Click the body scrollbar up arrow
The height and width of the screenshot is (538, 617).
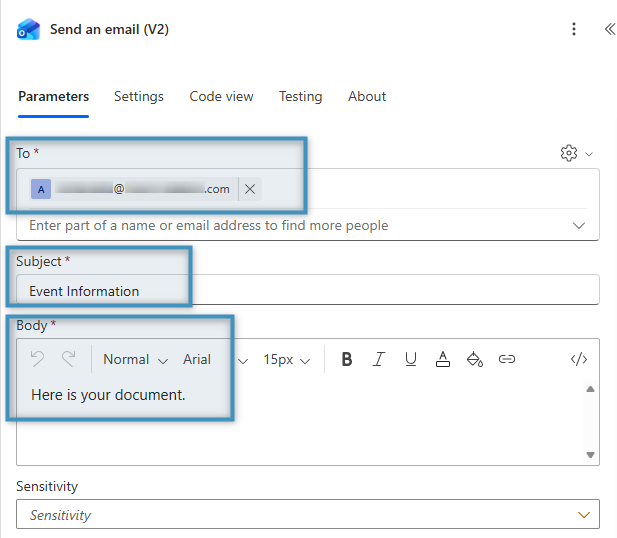tap(590, 389)
